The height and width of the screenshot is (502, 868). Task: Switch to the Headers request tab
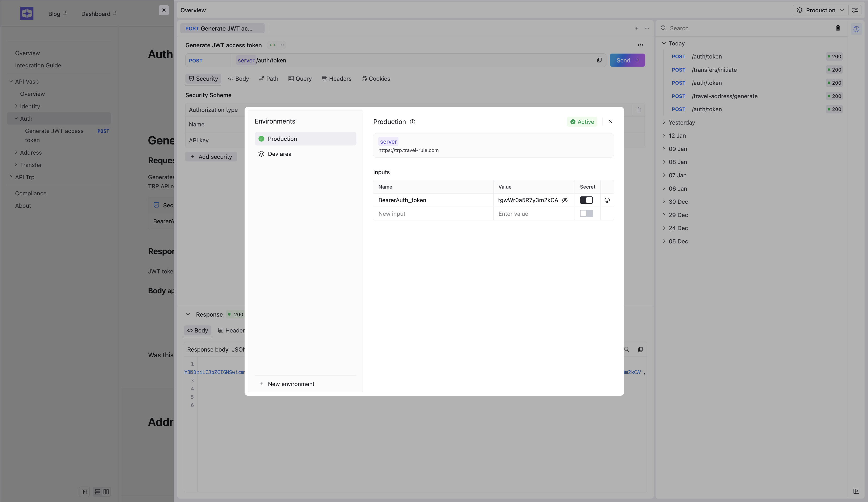[x=336, y=79]
